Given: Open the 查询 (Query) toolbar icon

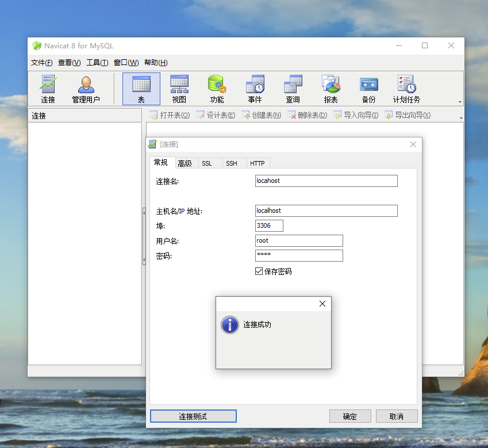Looking at the screenshot, I should point(293,89).
